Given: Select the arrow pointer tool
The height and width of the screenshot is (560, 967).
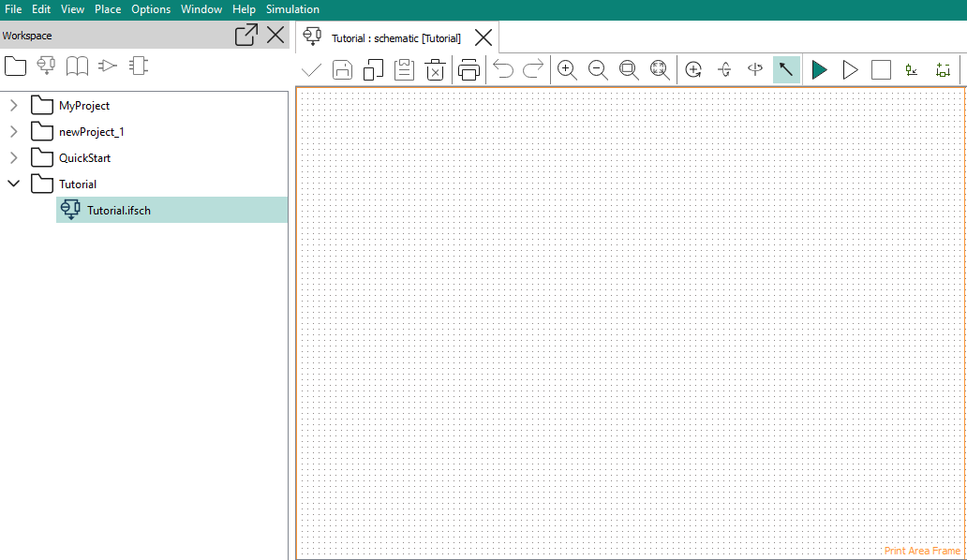Looking at the screenshot, I should [786, 69].
